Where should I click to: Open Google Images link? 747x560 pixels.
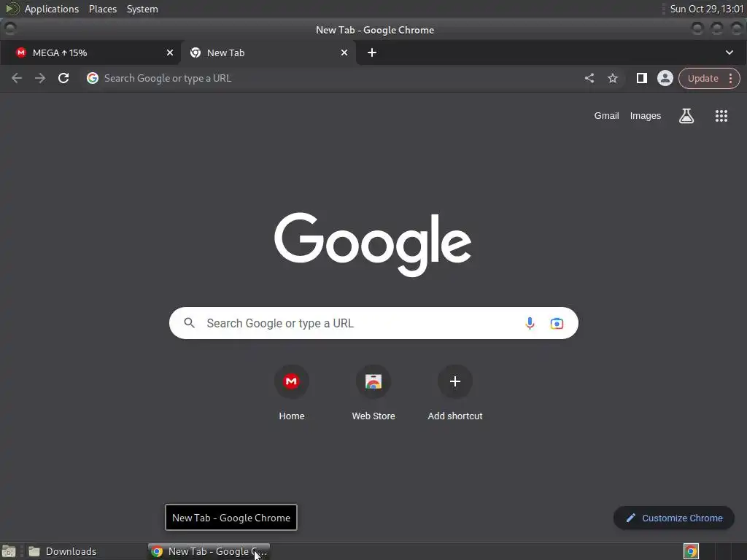(x=645, y=116)
